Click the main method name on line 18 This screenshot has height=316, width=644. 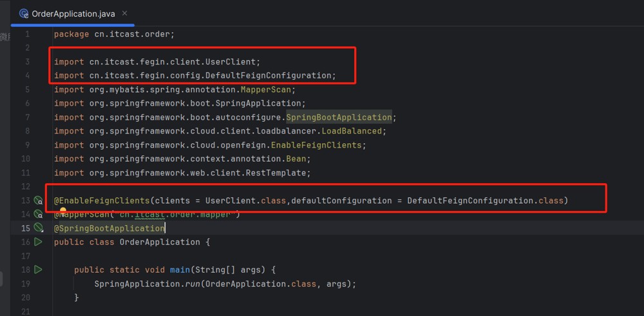coord(180,270)
